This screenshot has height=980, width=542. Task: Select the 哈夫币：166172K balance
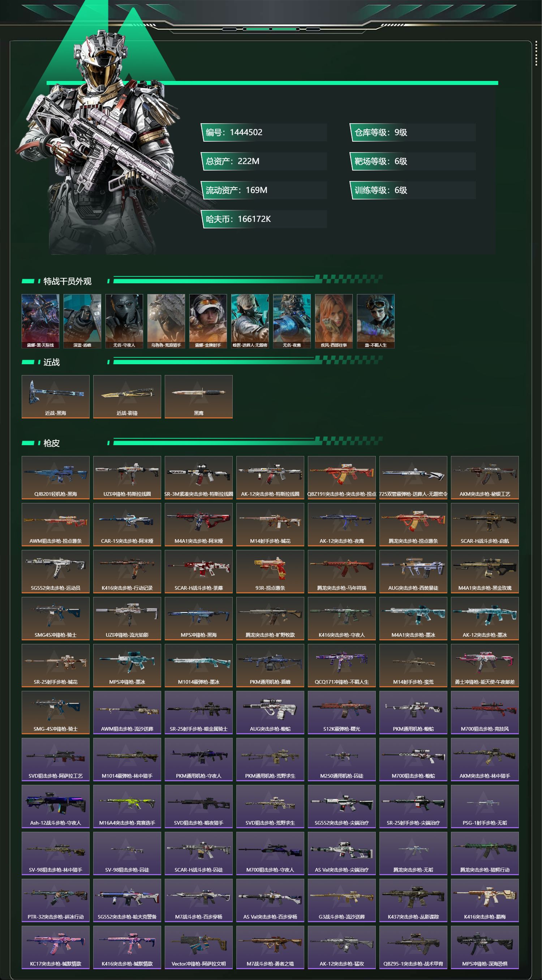[263, 219]
